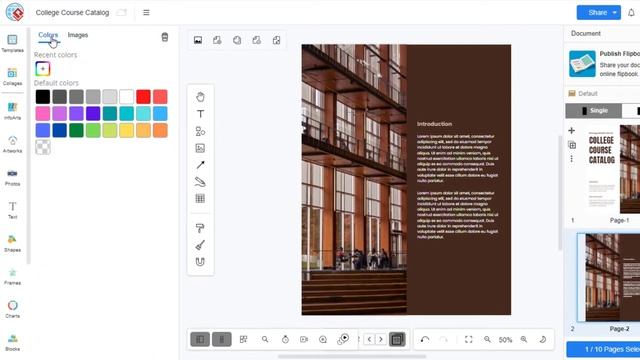Click the document title College Course Catalog
The image size is (640, 360).
coord(72,13)
